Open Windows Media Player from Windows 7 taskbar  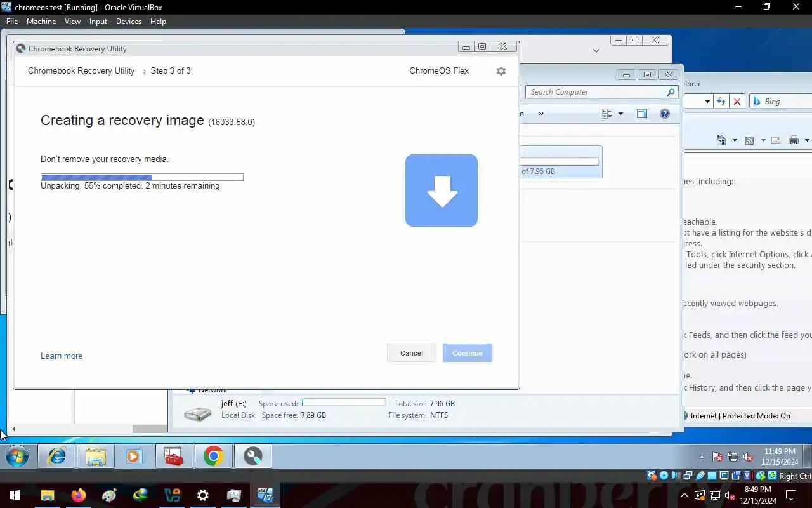pos(134,456)
